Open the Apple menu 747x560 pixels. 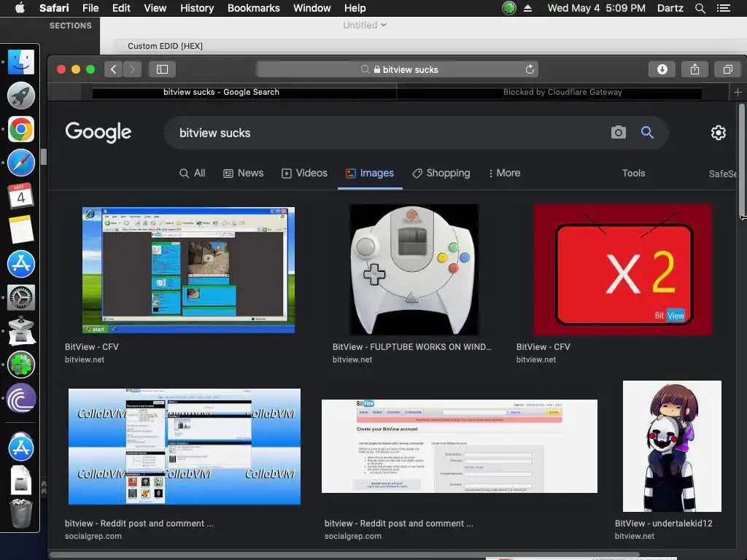click(20, 7)
